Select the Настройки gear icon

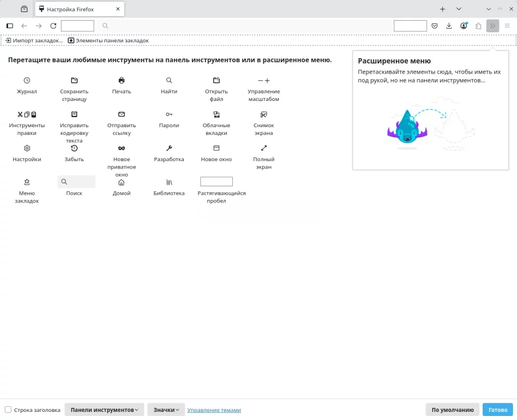[x=27, y=148]
